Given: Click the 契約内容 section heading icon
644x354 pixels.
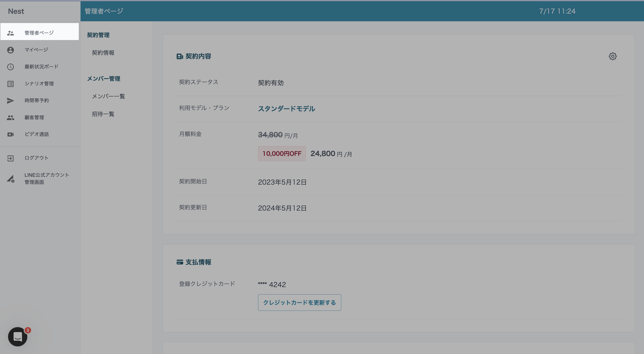Looking at the screenshot, I should click(x=179, y=56).
